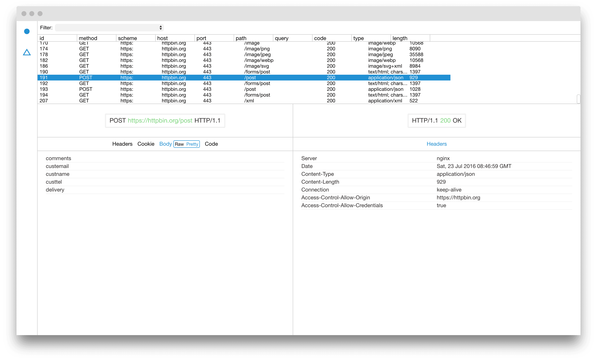Click length 35588 in the /image/jpeg row
Image resolution: width=597 pixels, height=364 pixels.
point(416,54)
